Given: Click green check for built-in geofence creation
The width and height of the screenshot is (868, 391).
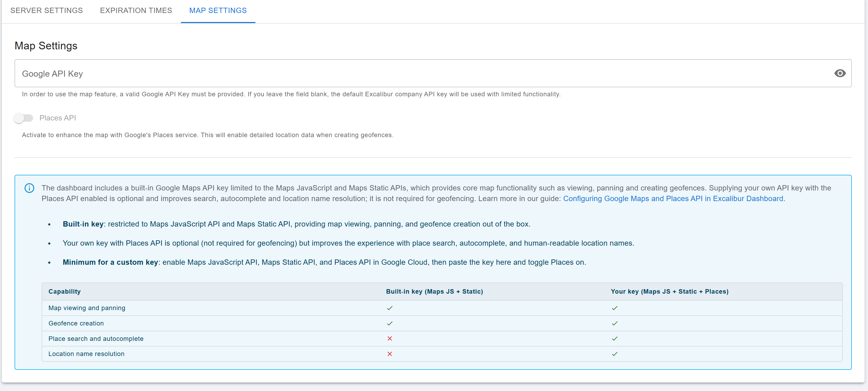Looking at the screenshot, I should pos(389,323).
